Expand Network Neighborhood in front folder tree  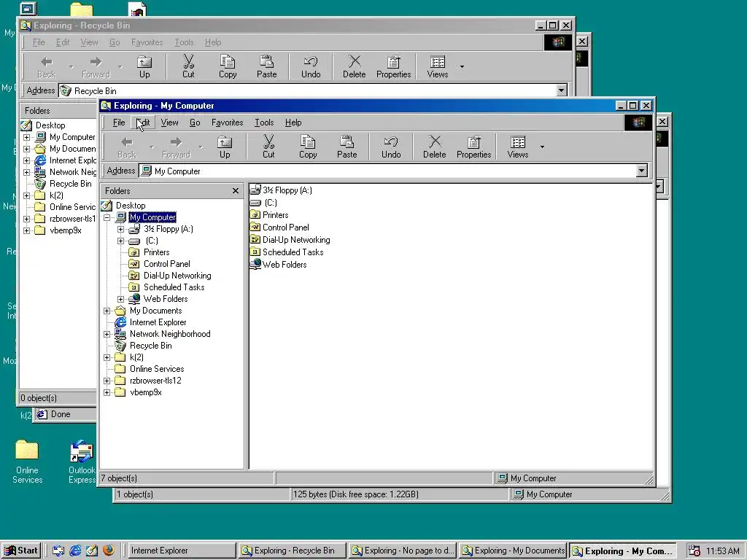pyautogui.click(x=107, y=334)
